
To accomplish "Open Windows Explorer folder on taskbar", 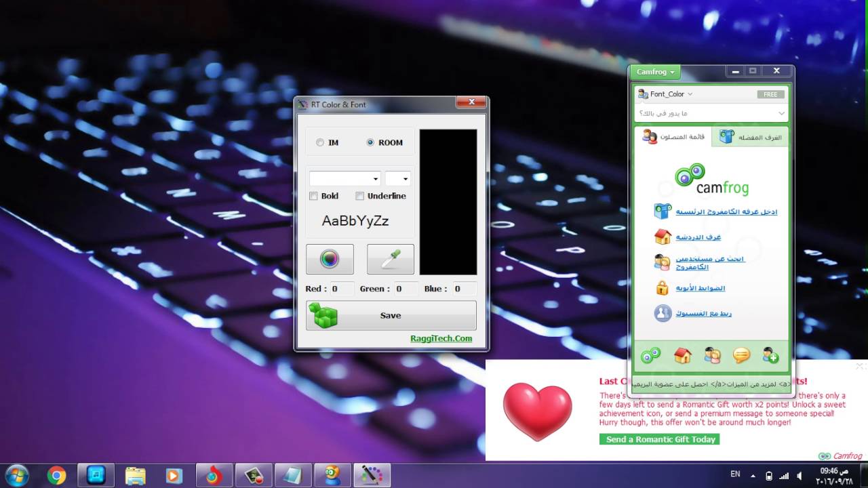I will click(136, 476).
